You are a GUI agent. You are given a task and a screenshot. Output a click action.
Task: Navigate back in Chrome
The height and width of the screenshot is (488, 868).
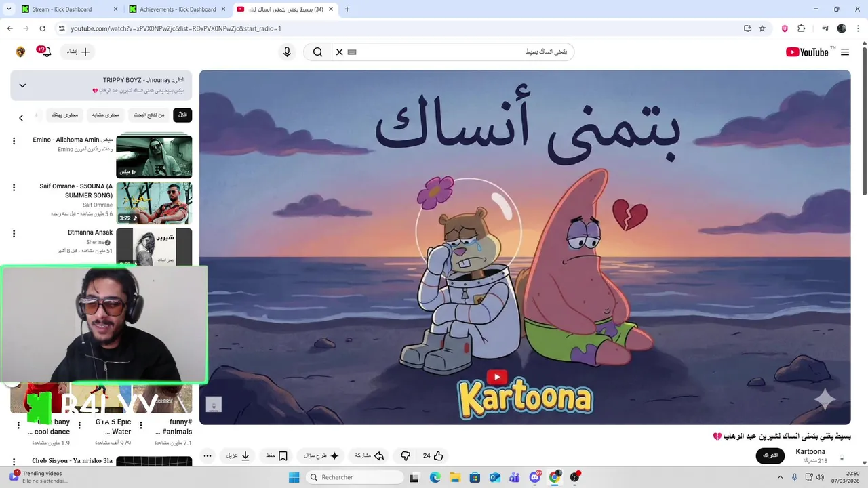pyautogui.click(x=9, y=28)
